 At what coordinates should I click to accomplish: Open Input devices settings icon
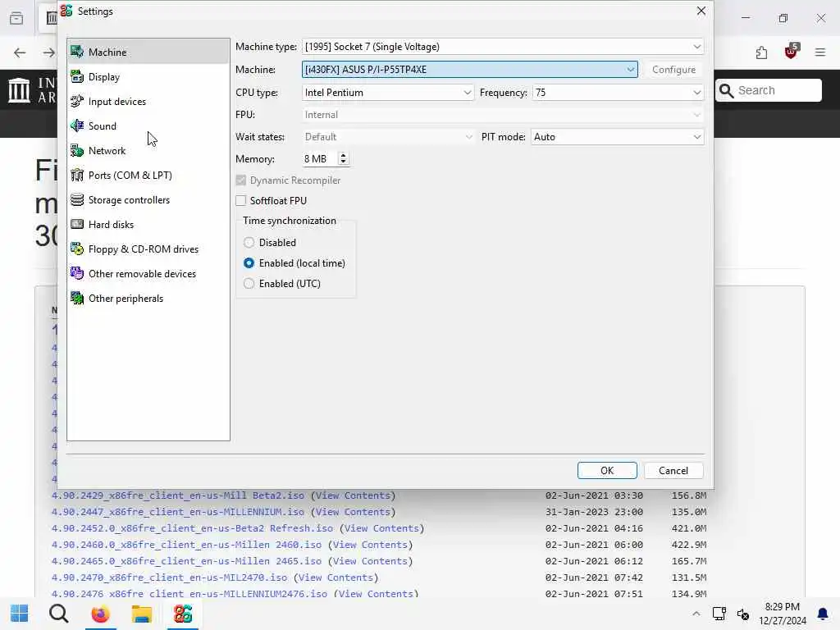pyautogui.click(x=77, y=101)
